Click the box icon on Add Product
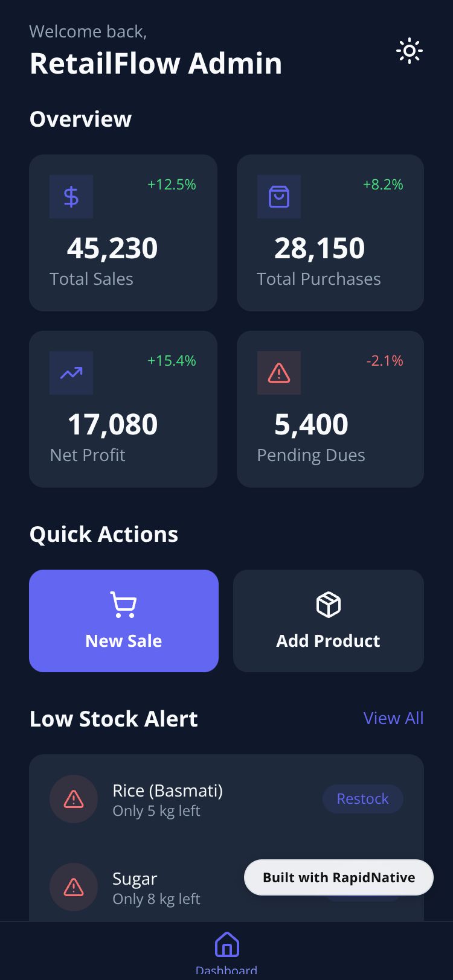Image resolution: width=453 pixels, height=980 pixels. pos(329,605)
